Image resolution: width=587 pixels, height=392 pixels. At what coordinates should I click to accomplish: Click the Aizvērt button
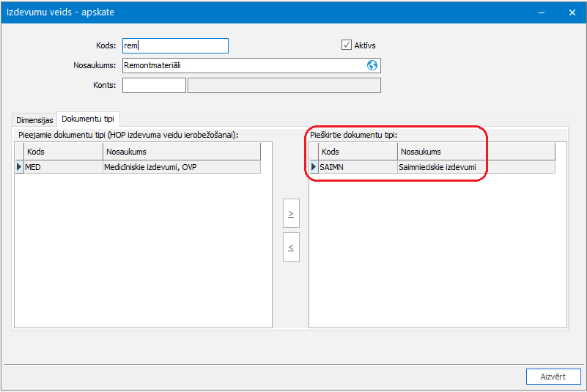point(553,377)
